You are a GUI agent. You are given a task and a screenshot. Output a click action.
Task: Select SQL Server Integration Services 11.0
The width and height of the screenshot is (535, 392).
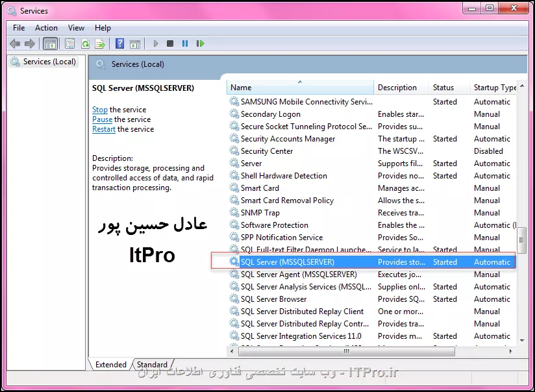click(x=372, y=336)
